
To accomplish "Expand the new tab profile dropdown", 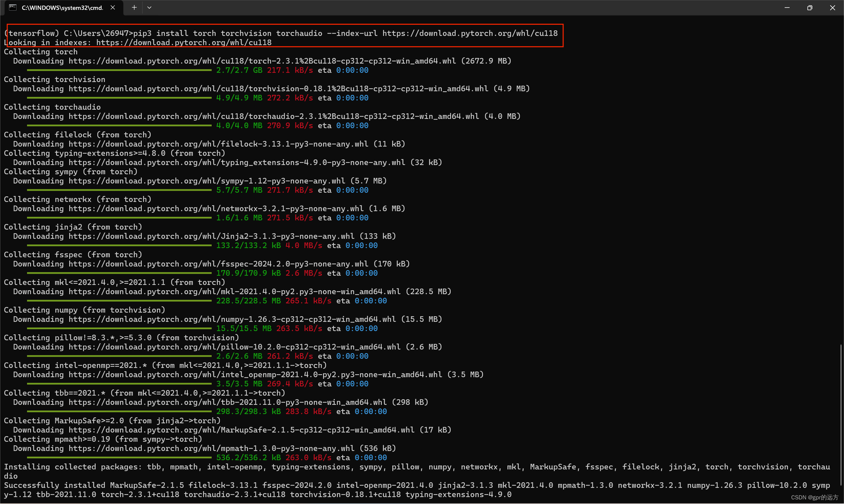I will click(x=149, y=8).
